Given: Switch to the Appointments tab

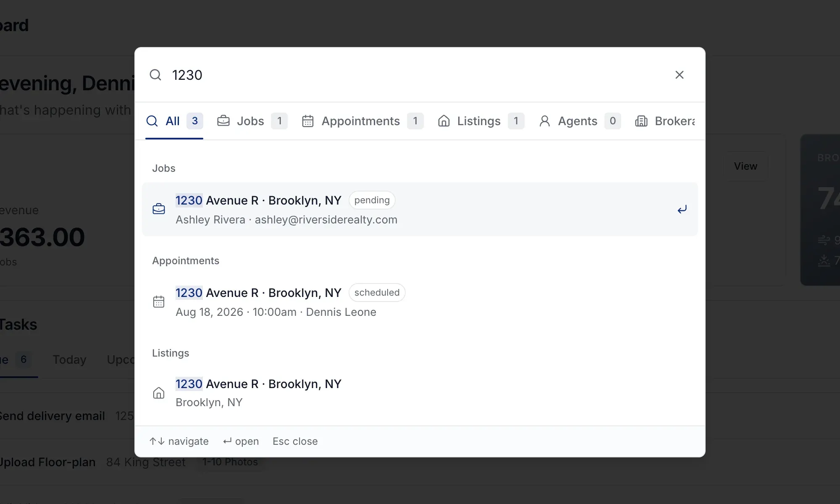Looking at the screenshot, I should click(x=363, y=121).
